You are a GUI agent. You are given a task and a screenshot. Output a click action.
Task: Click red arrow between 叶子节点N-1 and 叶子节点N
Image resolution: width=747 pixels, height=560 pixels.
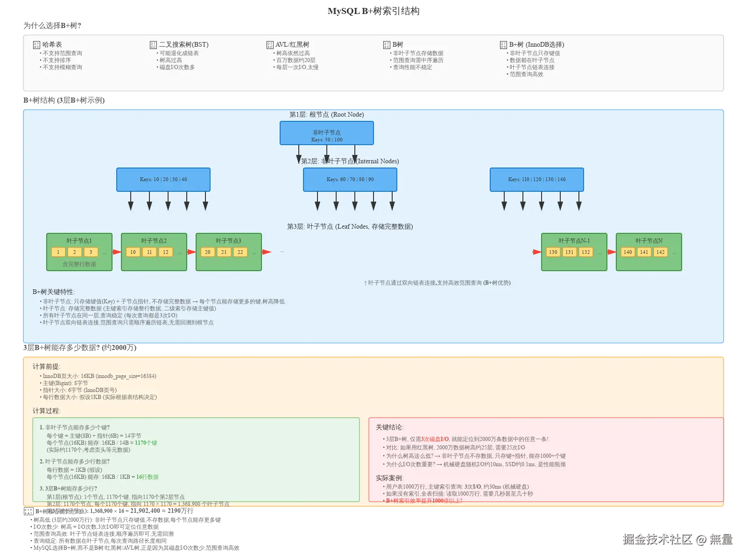point(611,252)
